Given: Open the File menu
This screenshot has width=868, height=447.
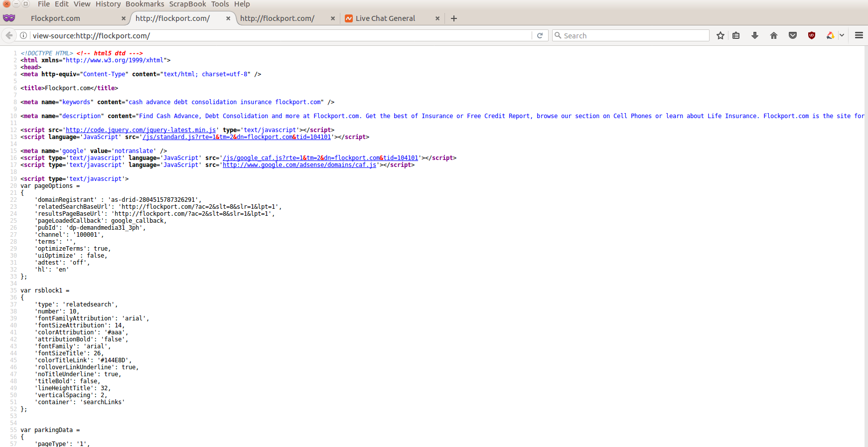Looking at the screenshot, I should [44, 4].
